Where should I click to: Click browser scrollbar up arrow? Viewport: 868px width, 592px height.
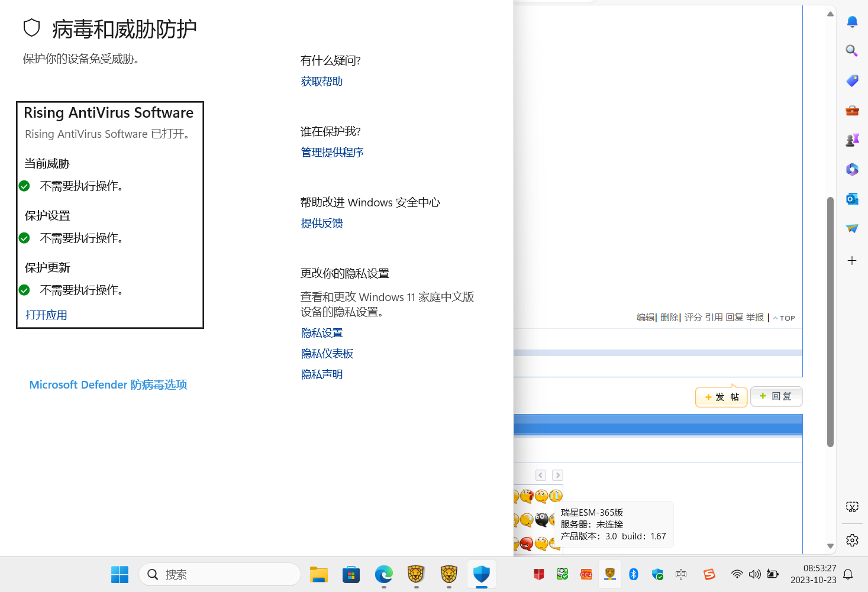tap(830, 14)
